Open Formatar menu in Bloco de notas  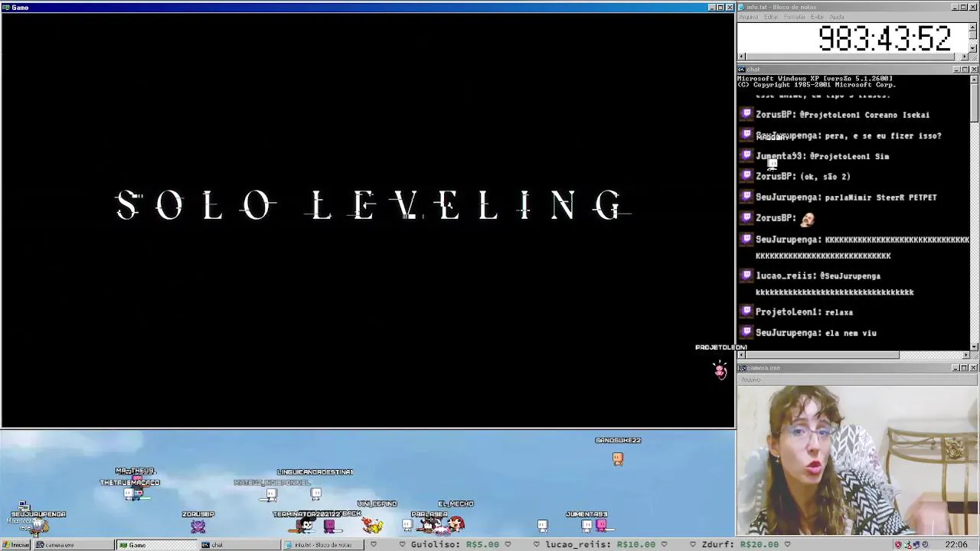coord(795,17)
